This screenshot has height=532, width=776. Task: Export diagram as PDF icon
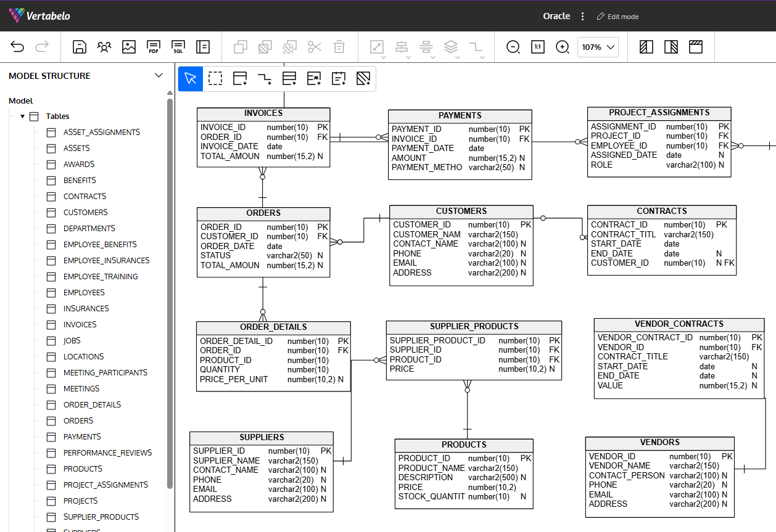(x=154, y=47)
